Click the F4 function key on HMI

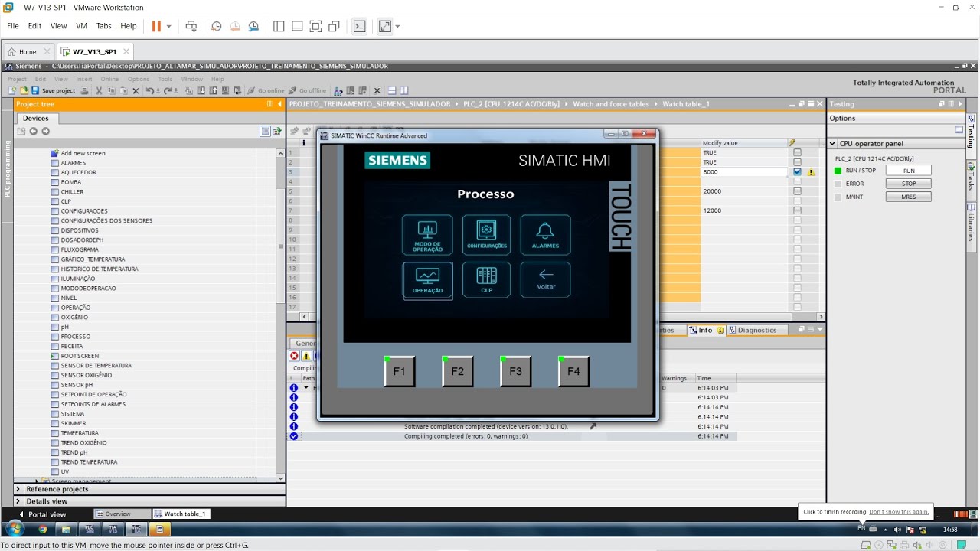click(x=573, y=372)
